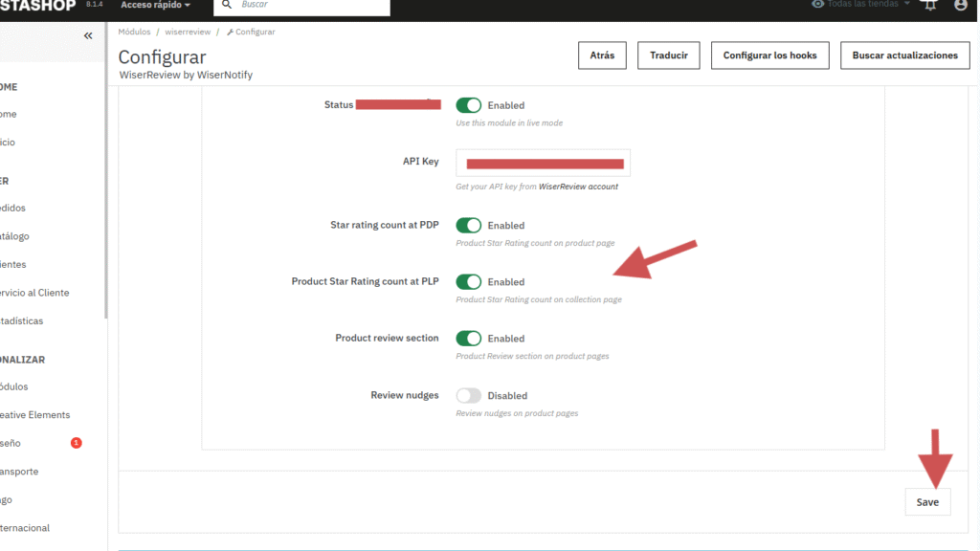Disable the Status toggle
This screenshot has height=551, width=980.
pos(468,105)
